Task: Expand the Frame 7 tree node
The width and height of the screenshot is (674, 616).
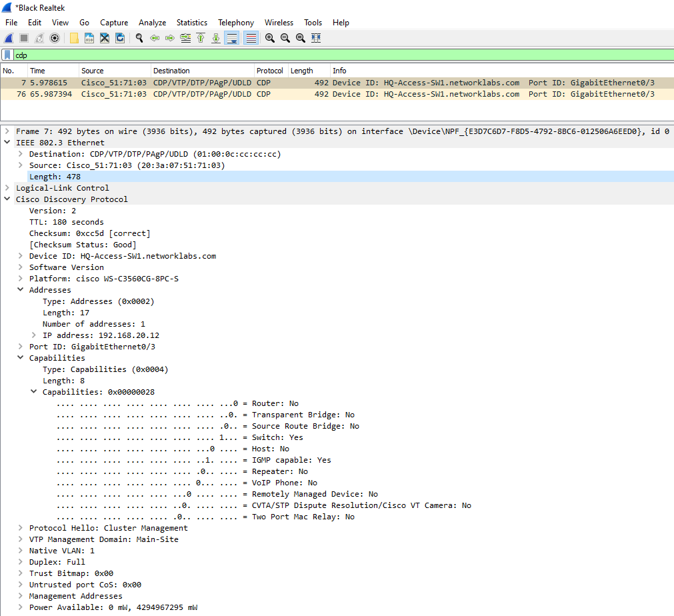Action: [7, 131]
